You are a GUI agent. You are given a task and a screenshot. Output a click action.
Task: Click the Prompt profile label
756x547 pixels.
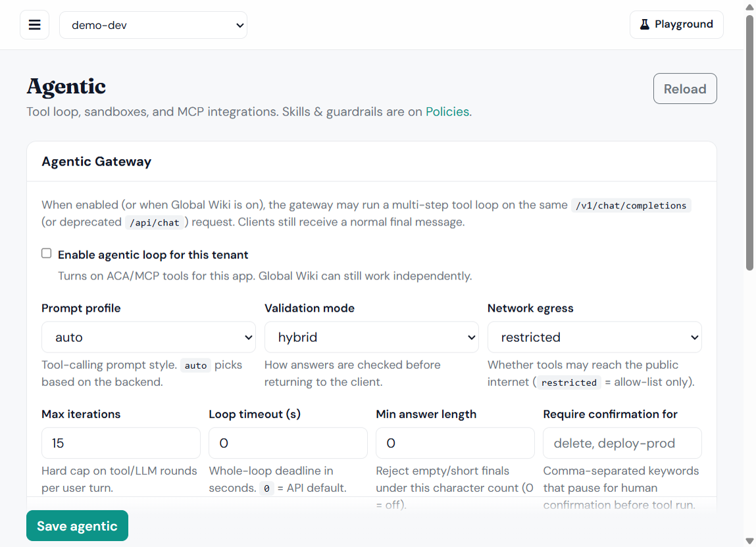coord(81,308)
